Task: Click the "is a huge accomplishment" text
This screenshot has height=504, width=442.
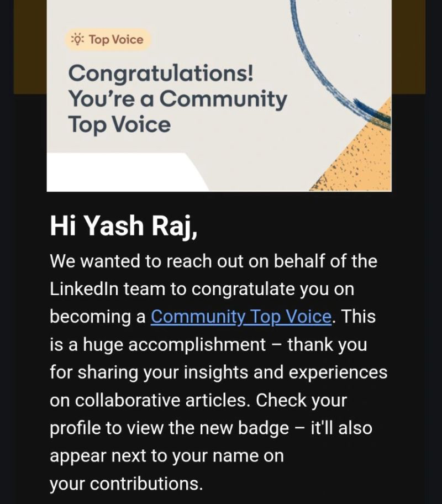Action: click(x=158, y=345)
